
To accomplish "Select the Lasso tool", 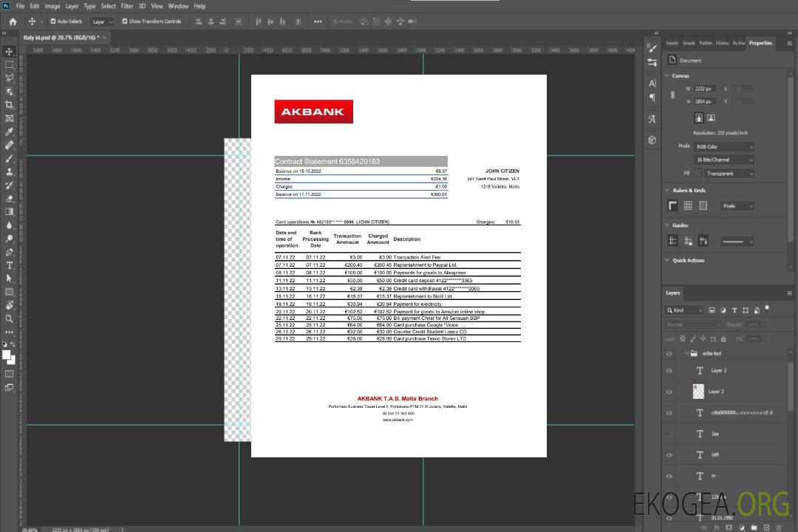I will point(9,78).
